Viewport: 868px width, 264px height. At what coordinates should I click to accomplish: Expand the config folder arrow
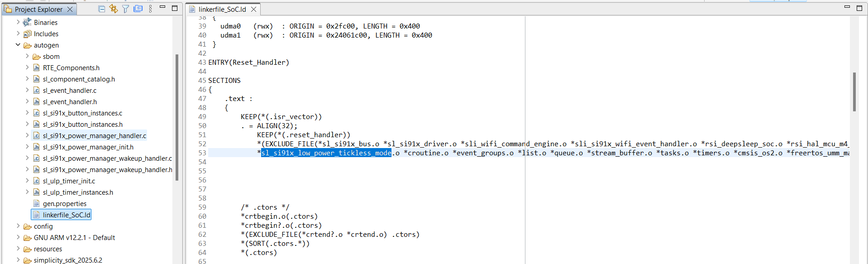tap(18, 226)
